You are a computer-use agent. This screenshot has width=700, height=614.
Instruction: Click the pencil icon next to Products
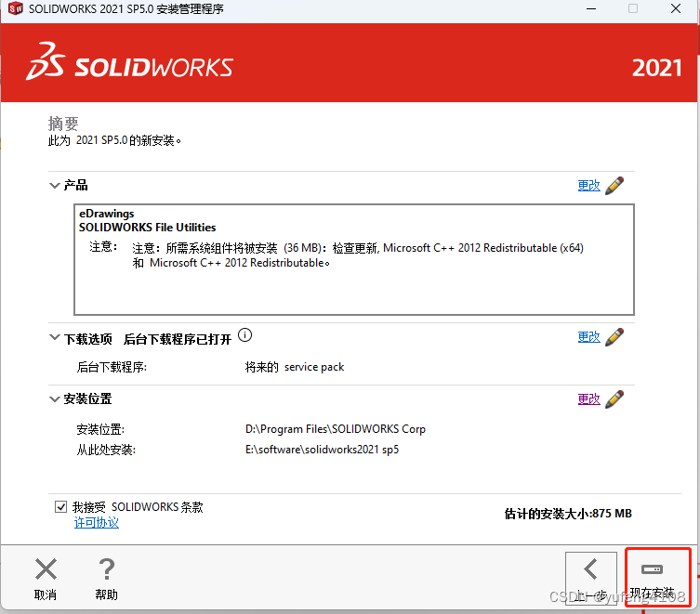coord(614,186)
